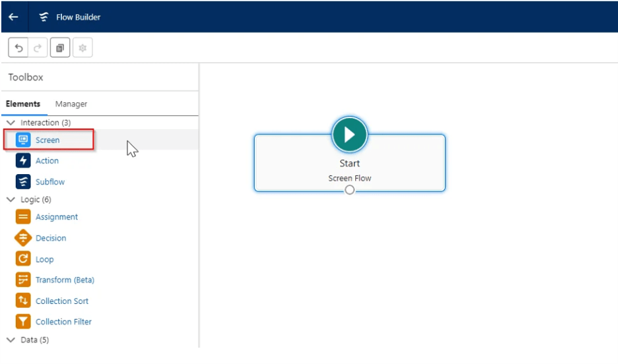Open the flow settings gear
618x364 pixels.
tap(83, 48)
